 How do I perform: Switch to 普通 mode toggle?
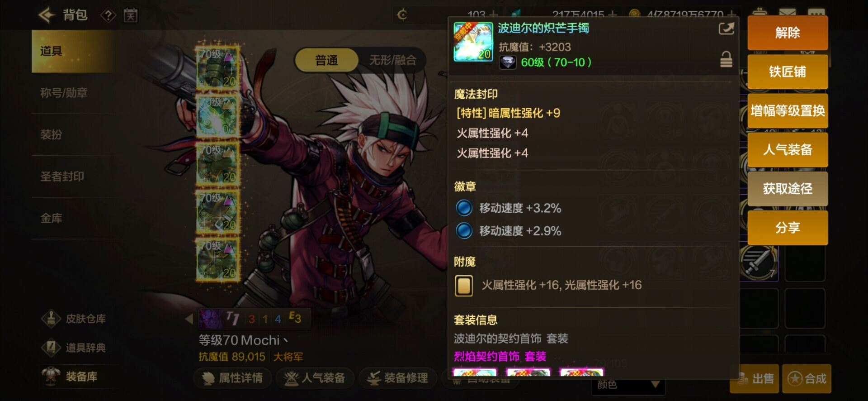(326, 60)
